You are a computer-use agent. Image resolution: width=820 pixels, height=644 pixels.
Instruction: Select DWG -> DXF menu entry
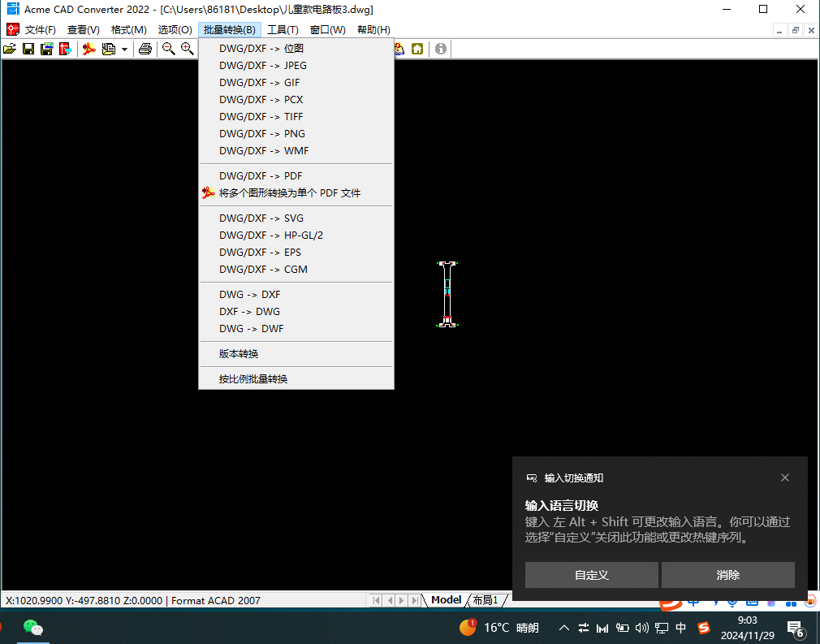point(296,295)
